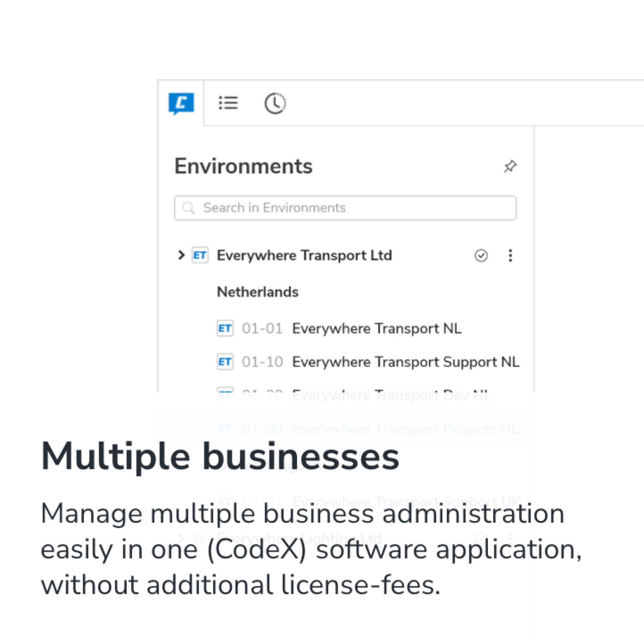Pin the Environments panel
This screenshot has height=644, width=644.
click(510, 166)
